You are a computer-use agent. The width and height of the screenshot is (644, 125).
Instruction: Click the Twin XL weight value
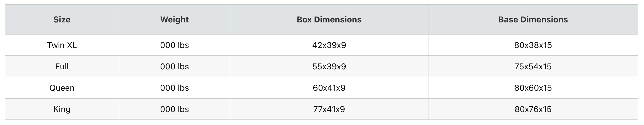coord(175,45)
